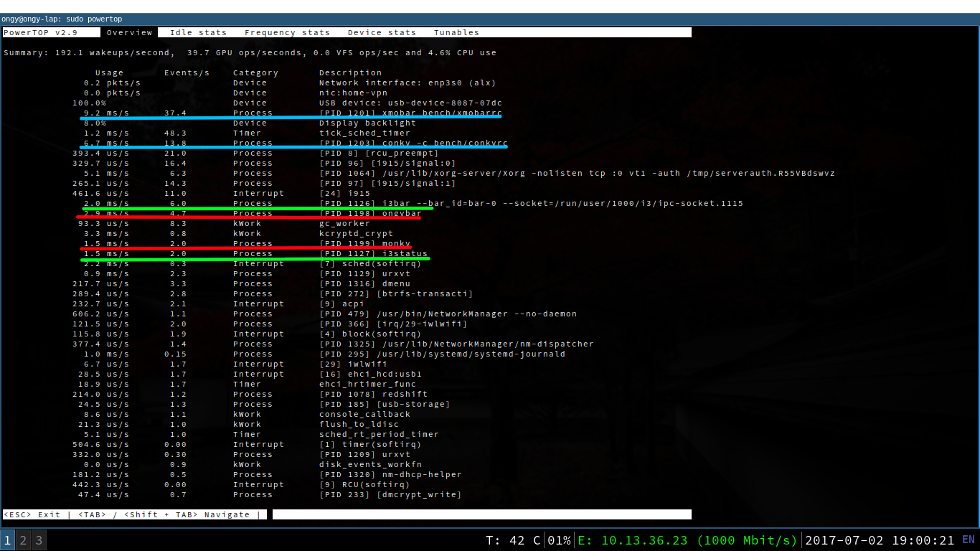Click the Events/s column header
The height and width of the screenshot is (551, 980).
(187, 72)
